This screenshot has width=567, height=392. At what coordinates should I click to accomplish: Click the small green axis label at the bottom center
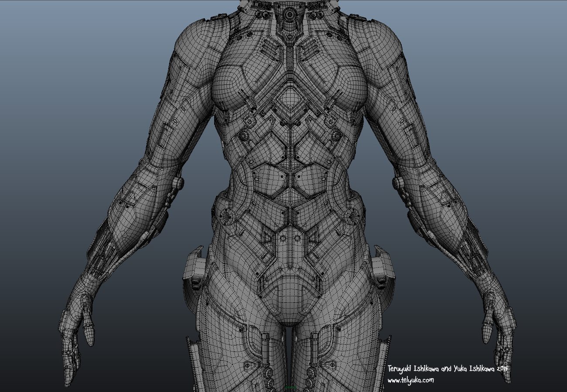290,387
